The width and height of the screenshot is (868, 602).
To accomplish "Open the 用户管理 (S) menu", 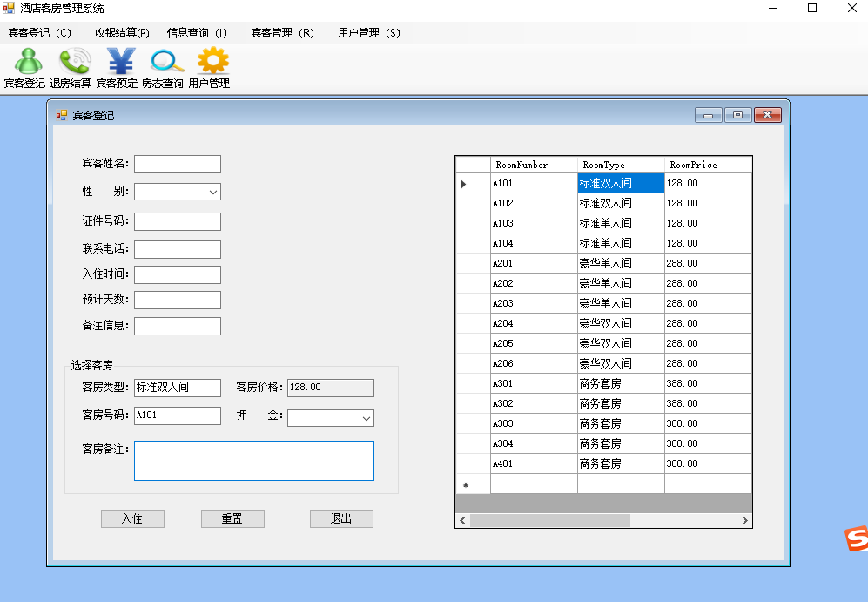I will tap(369, 33).
